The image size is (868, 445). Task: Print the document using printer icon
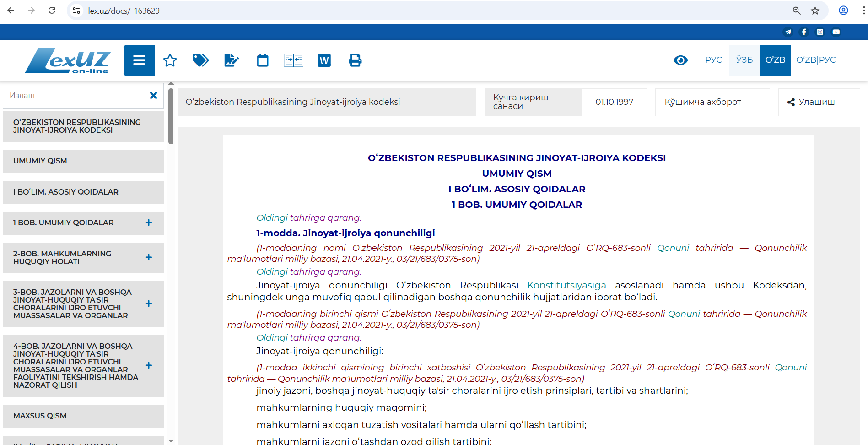click(x=355, y=60)
